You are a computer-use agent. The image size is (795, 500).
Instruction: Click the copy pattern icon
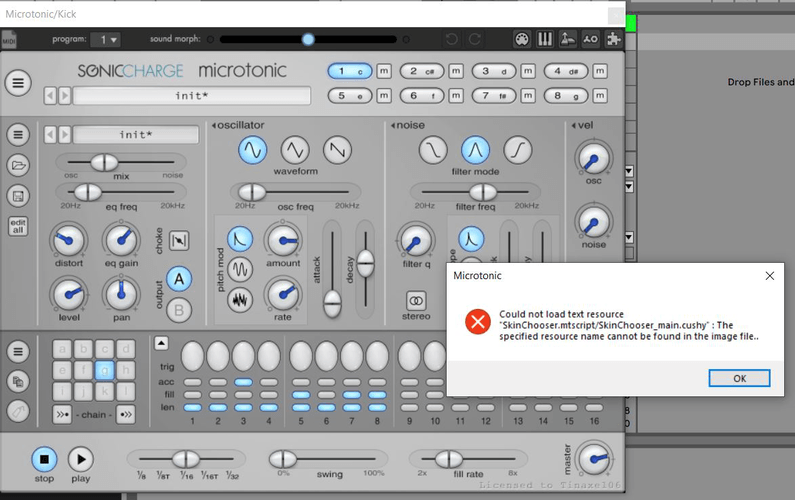(x=18, y=381)
